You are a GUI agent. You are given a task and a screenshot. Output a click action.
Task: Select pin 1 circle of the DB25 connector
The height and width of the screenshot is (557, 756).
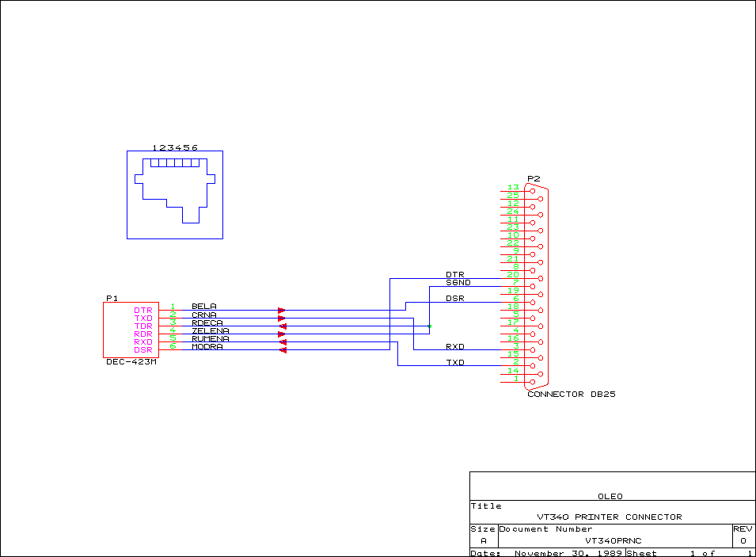pos(532,382)
